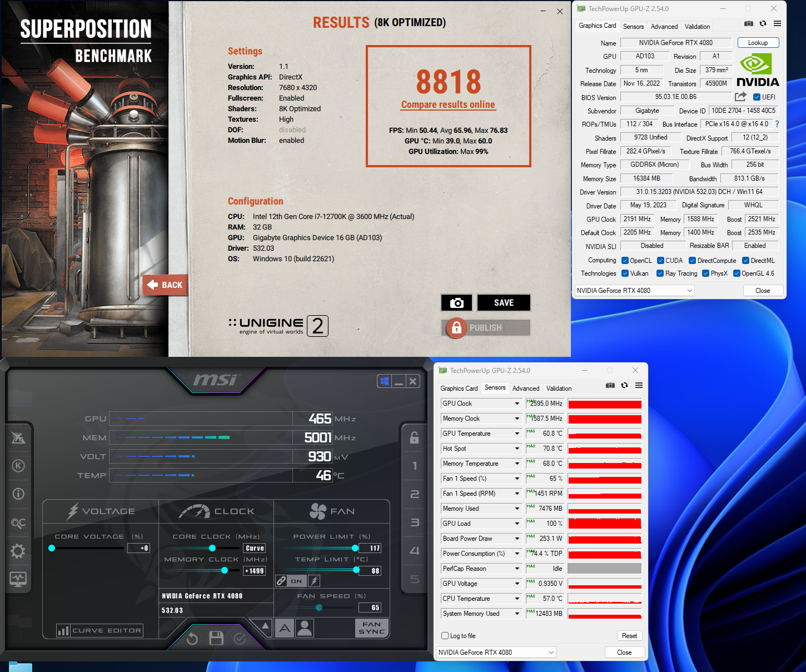Open GPU selector dropdown in Sensors window
Screen dimensions: 806x672
coord(496,653)
